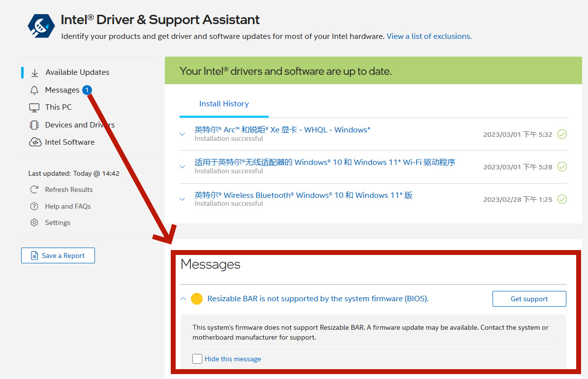Image resolution: width=588 pixels, height=379 pixels.
Task: Click the yellow warning status circle
Action: point(197,299)
